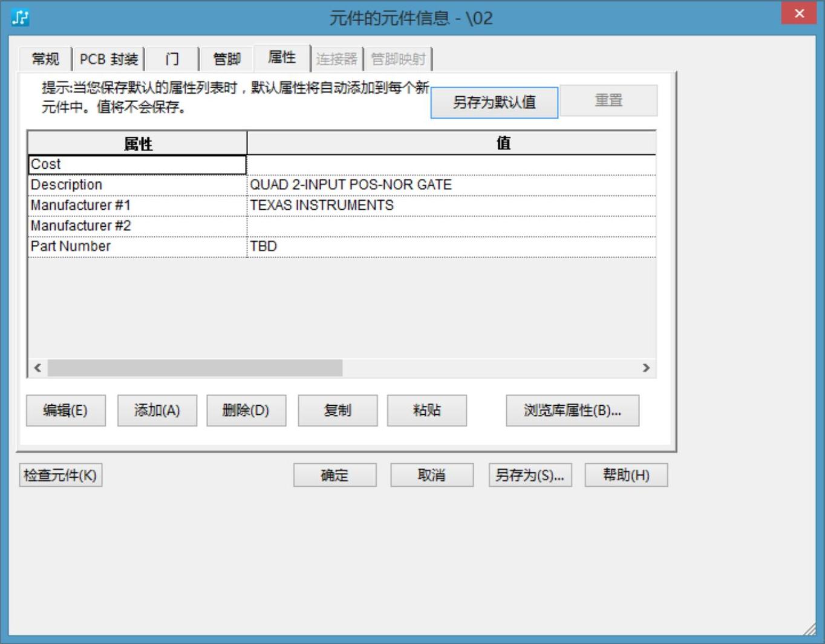
Task: Open the PCB 封装 tab
Action: (x=109, y=59)
